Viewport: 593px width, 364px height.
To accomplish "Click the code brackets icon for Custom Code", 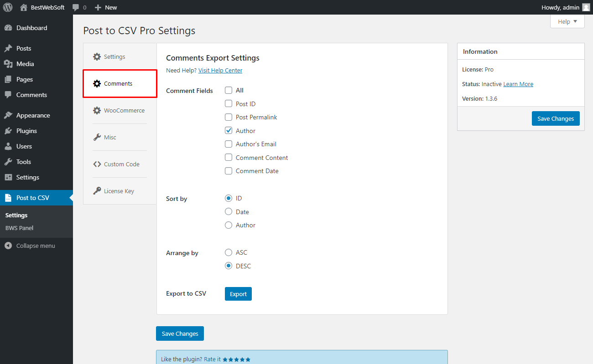I will tap(97, 164).
